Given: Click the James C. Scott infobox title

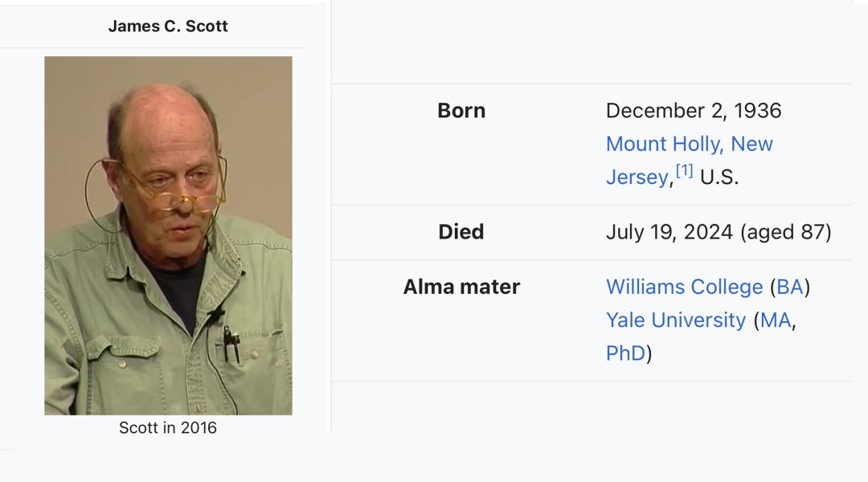Looking at the screenshot, I should point(168,26).
